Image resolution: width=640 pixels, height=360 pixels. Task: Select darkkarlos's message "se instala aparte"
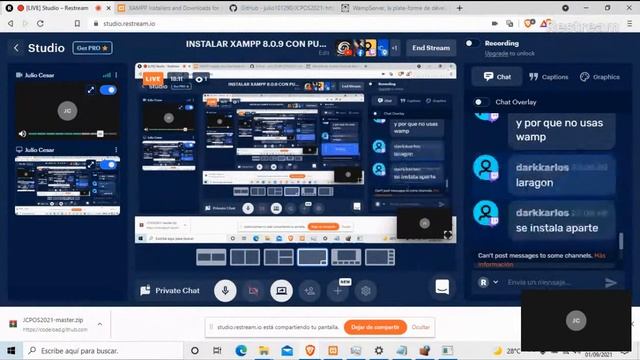561,220
